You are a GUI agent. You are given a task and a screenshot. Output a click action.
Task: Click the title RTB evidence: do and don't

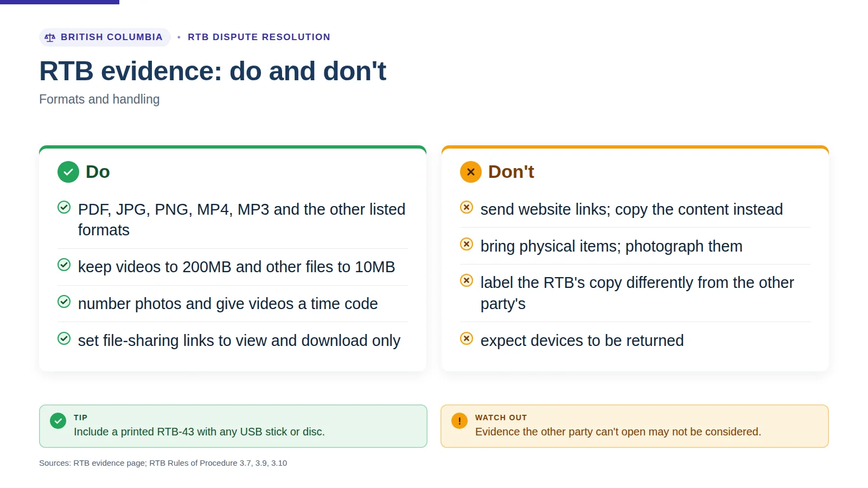tap(213, 71)
